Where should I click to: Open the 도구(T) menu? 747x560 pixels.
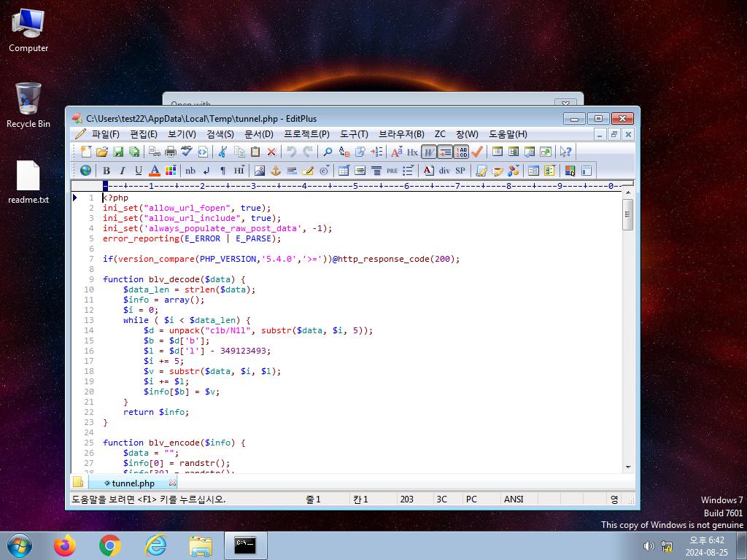pos(354,134)
